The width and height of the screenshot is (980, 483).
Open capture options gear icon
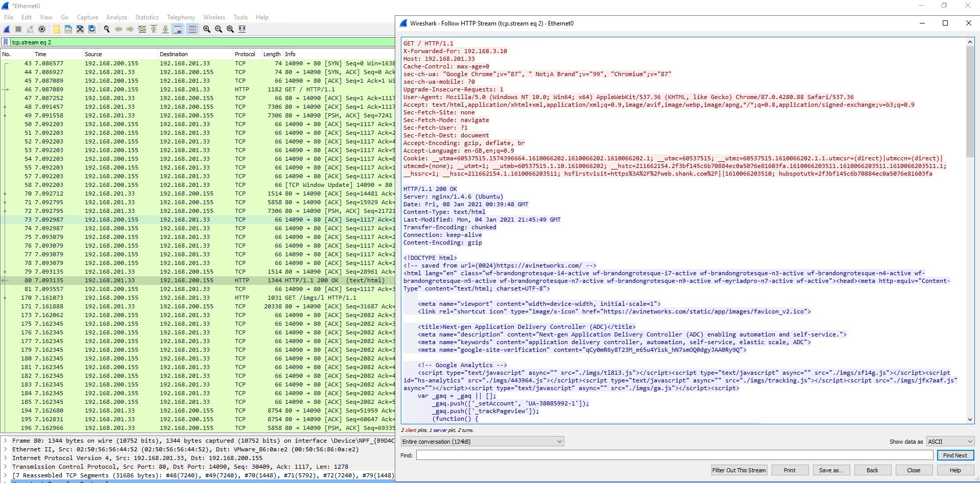click(x=42, y=29)
